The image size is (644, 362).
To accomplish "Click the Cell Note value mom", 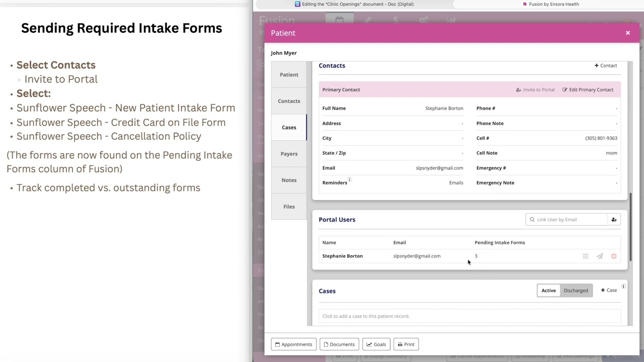I will click(x=611, y=153).
